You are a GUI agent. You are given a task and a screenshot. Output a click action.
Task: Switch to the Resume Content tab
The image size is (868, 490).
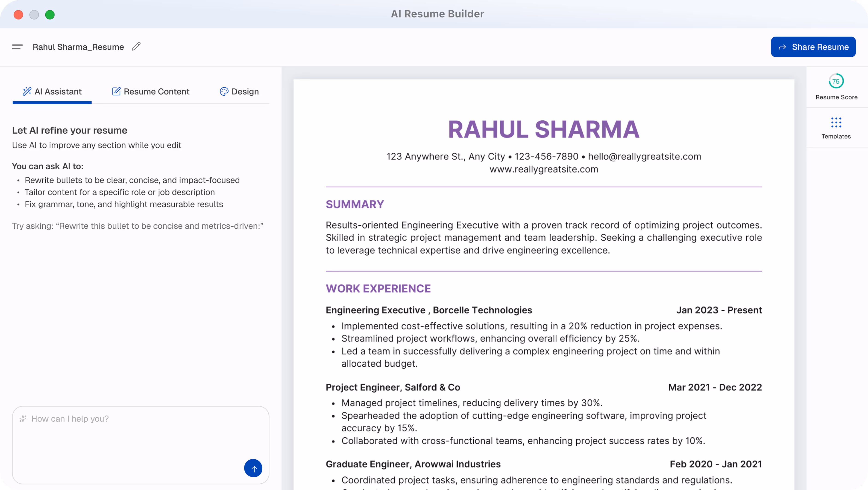coord(156,91)
